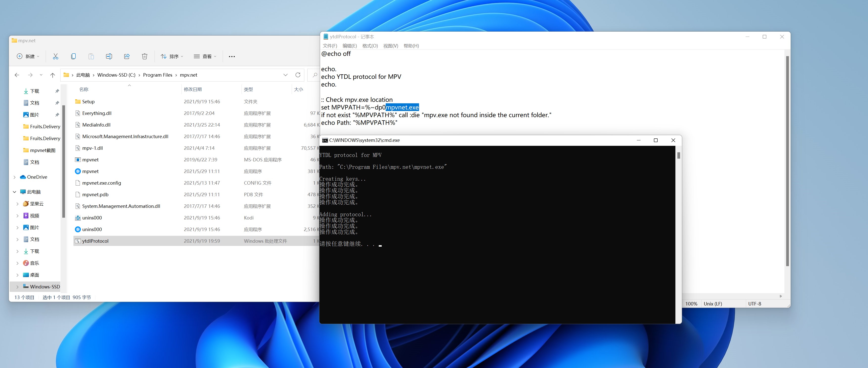
Task: Open the 新建 (New) dropdown button
Action: coord(28,56)
